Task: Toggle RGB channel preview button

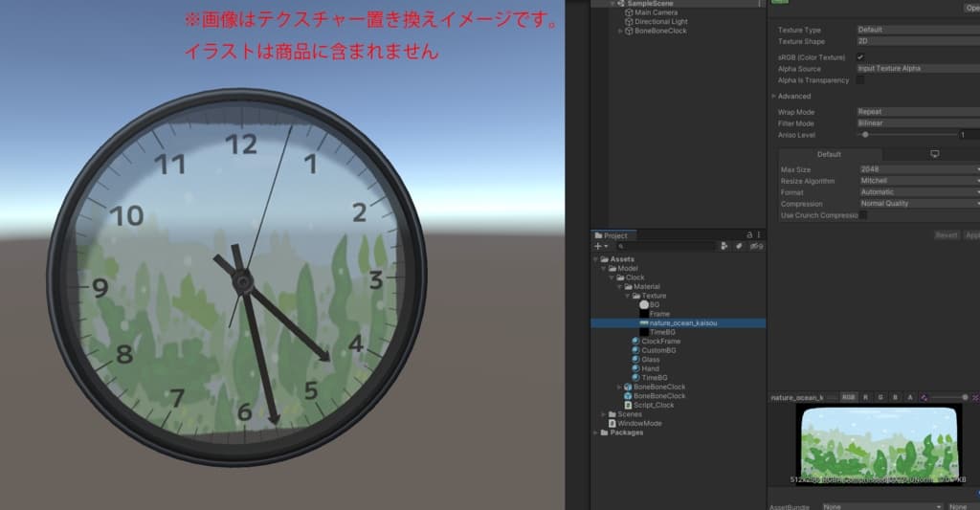Action: (848, 397)
